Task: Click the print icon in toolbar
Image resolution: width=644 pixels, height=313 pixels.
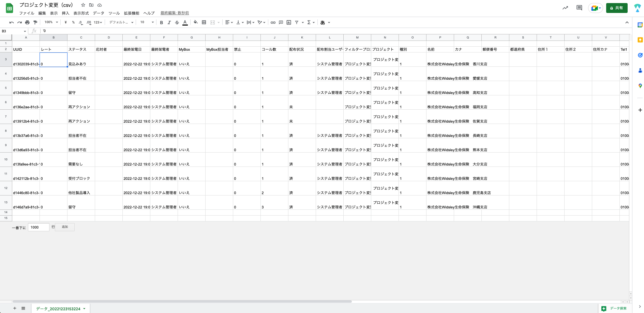Action: (x=27, y=22)
